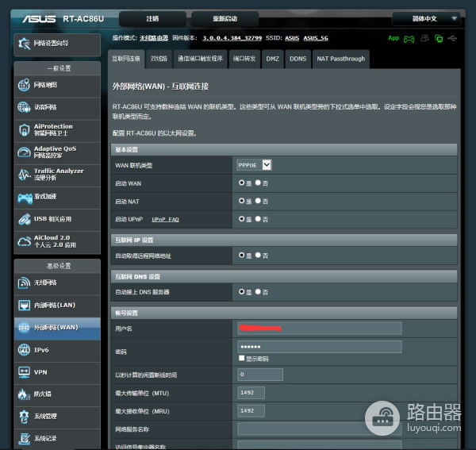476x450 pixels.
Task: Switch to the Port Trigger tab
Action: 200,59
